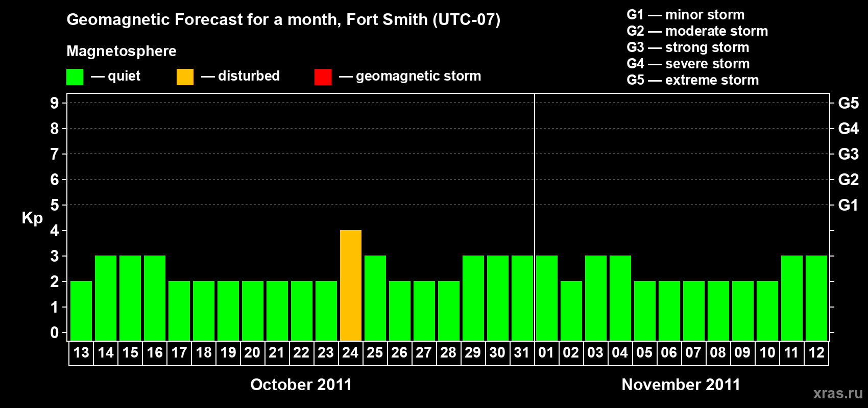Click the Geomagnetic Forecast chart title
Image resolution: width=868 pixels, height=408 pixels.
click(x=283, y=20)
